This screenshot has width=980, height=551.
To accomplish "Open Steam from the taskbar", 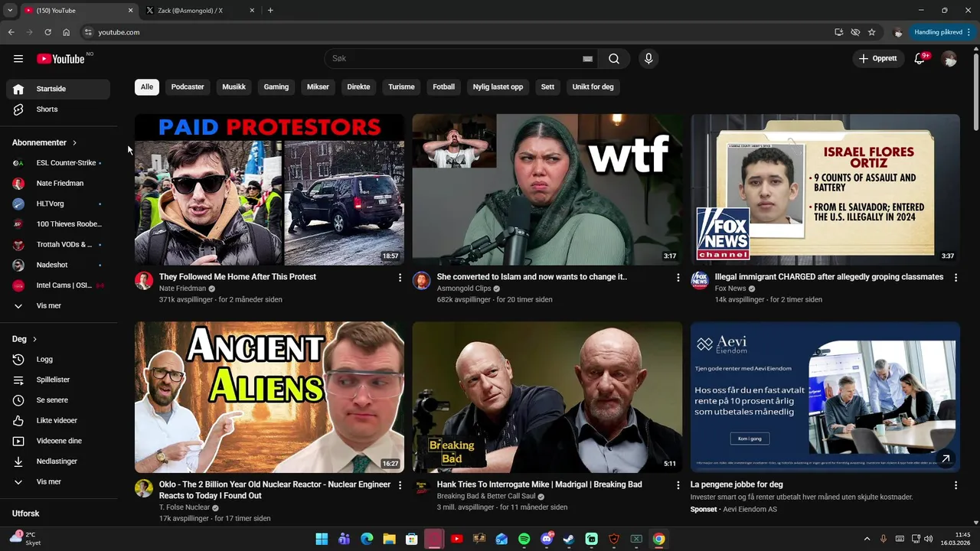I will coord(569,539).
